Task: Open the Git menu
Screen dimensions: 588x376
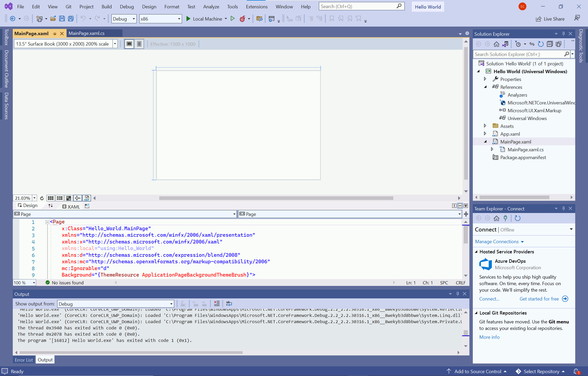Action: click(x=68, y=7)
